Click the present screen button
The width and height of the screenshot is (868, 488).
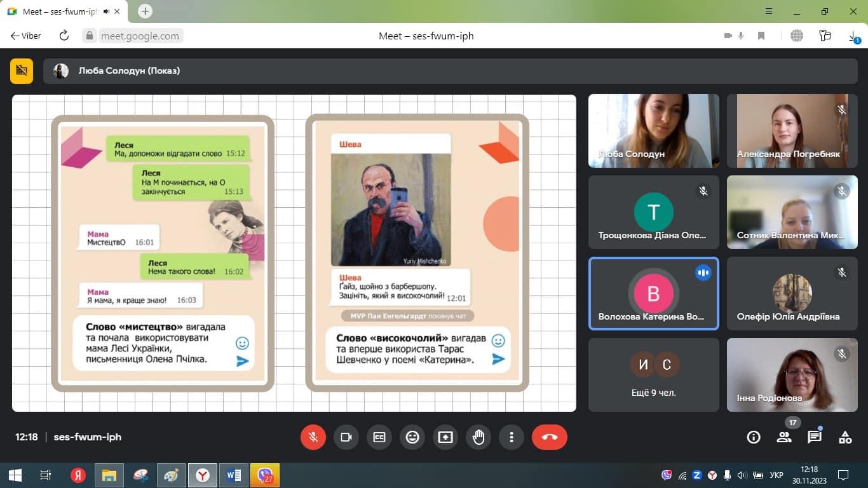pos(445,437)
